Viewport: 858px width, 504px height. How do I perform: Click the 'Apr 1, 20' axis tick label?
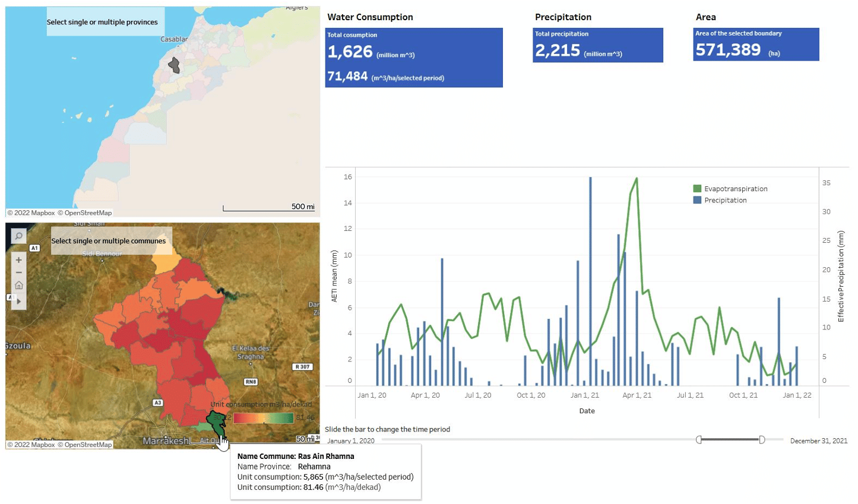coord(425,395)
